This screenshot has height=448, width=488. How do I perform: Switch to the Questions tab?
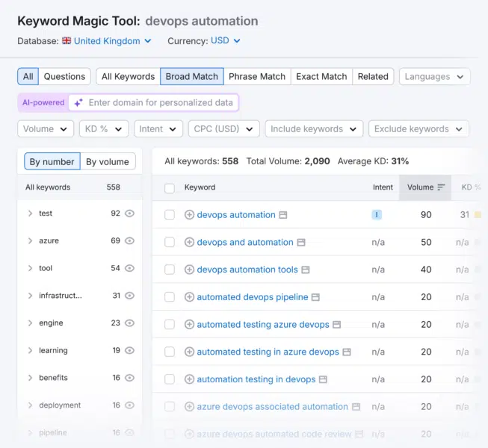(x=64, y=76)
